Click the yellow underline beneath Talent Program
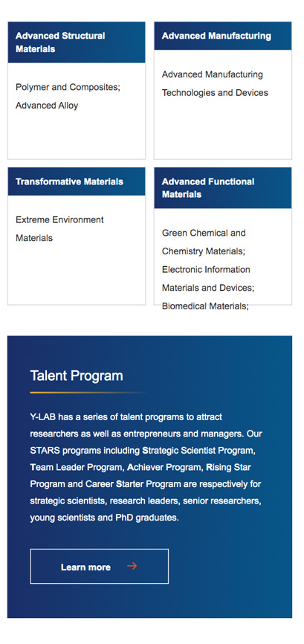The width and height of the screenshot is (304, 644). pos(88,393)
